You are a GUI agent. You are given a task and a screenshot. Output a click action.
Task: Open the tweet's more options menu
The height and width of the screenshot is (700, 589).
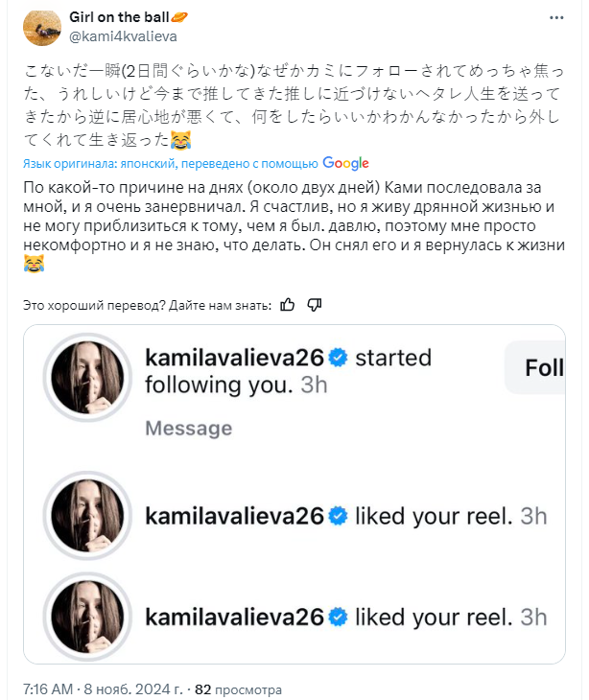click(558, 18)
